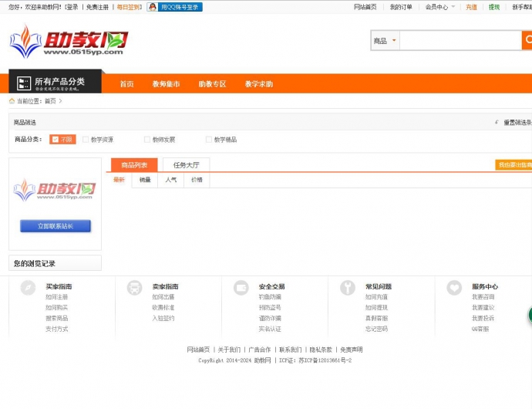532x409 pixels.
Task: Open 实名认证 help link
Action: click(x=270, y=329)
